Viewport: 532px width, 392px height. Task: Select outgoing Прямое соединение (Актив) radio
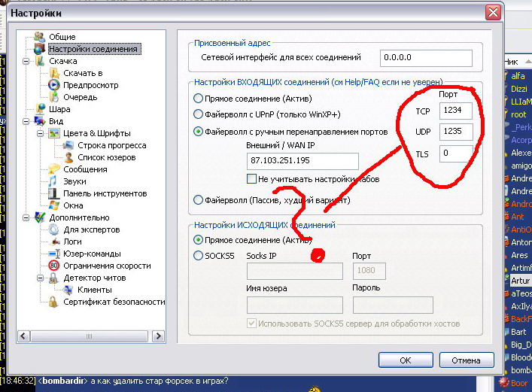pyautogui.click(x=198, y=239)
